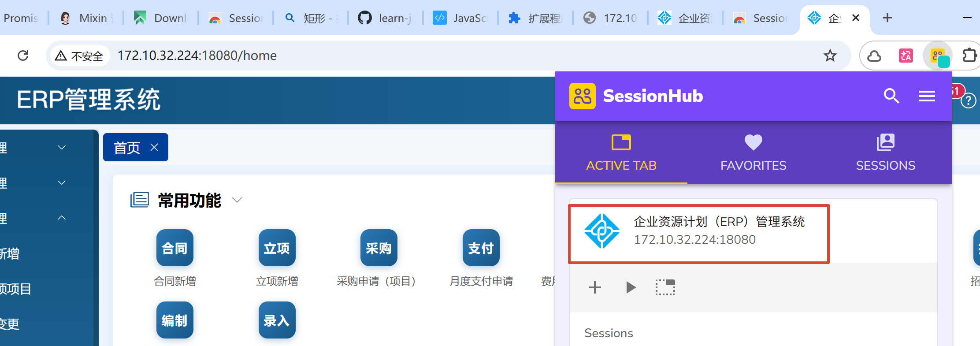
Task: Open the SessionHub hamburger menu
Action: (927, 96)
